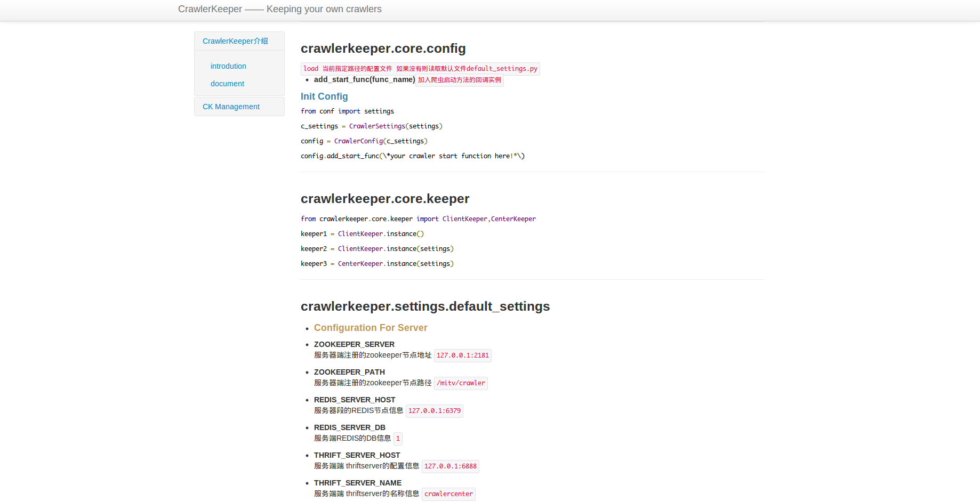Screen dimensions: 980x502
Task: Click the crawlerkeeper.core.config heading
Action: 383,48
